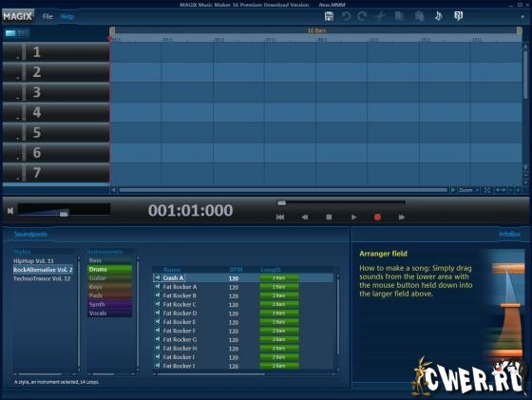Screen dimensions: 532x400
Task: Click the master volume slider handle
Action: (64, 214)
